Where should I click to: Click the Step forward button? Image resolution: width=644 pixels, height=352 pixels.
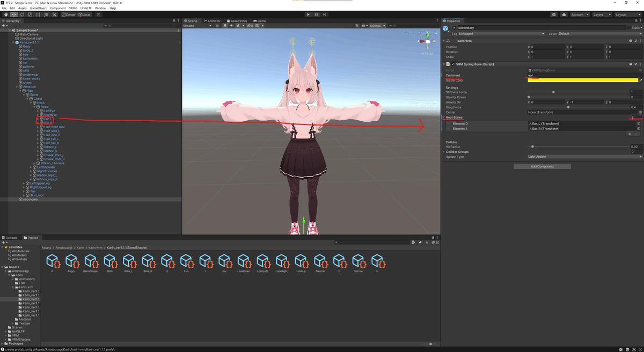point(325,14)
